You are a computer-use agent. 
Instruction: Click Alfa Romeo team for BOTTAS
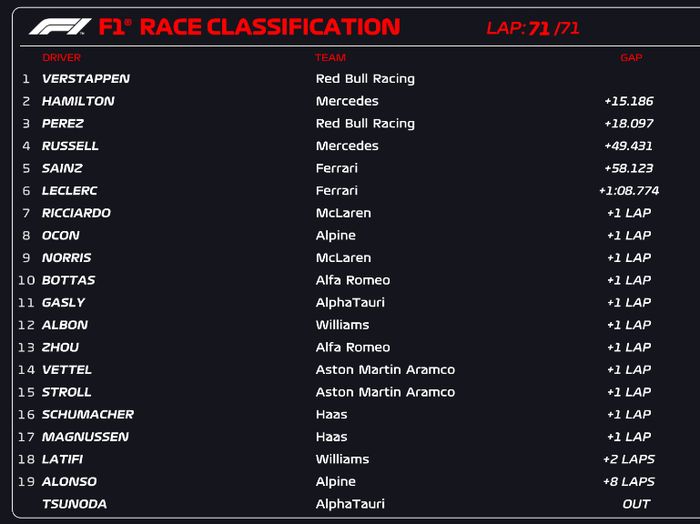pos(353,280)
